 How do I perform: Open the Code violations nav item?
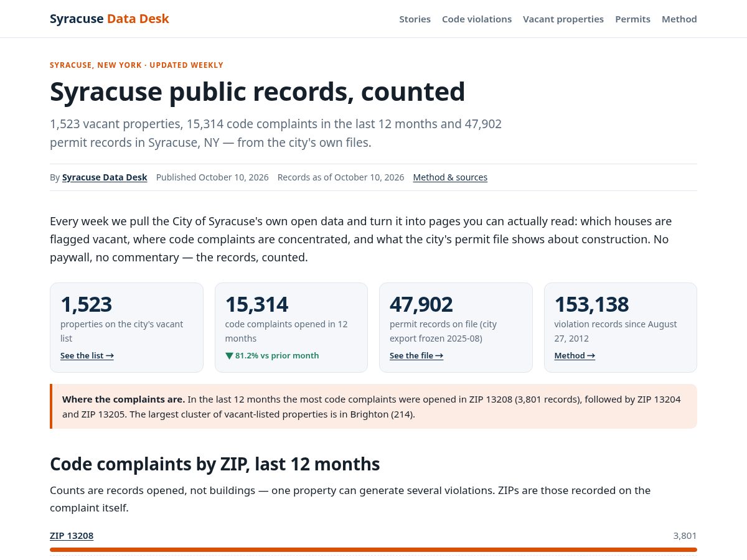477,19
